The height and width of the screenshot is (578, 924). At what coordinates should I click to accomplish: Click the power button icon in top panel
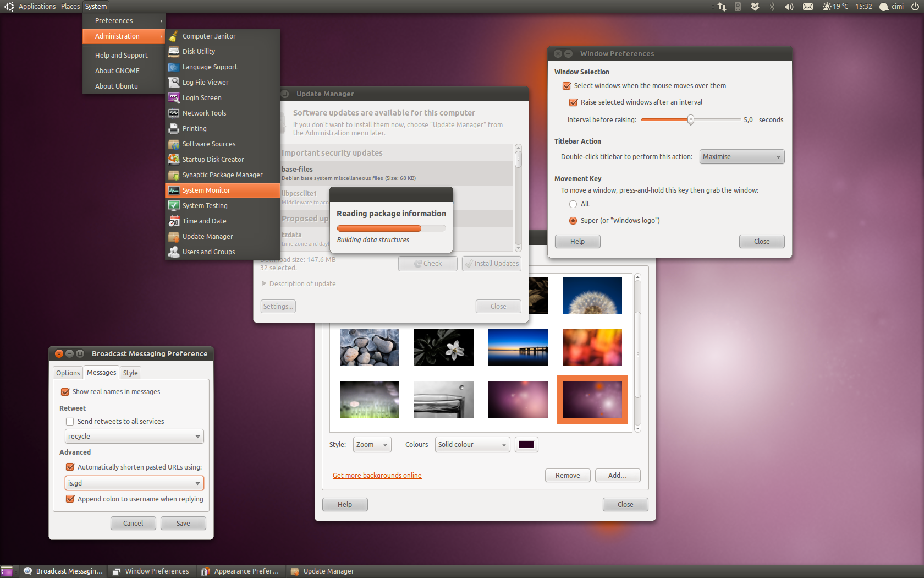pos(915,7)
